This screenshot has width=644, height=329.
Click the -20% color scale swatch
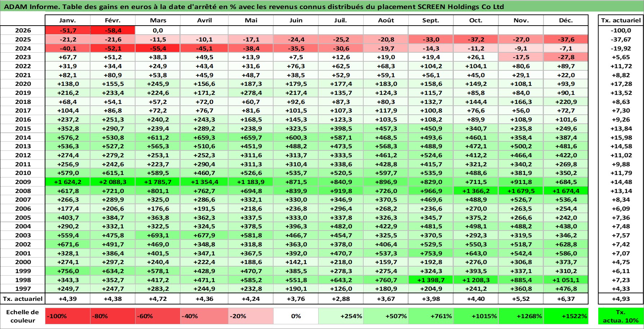click(251, 316)
